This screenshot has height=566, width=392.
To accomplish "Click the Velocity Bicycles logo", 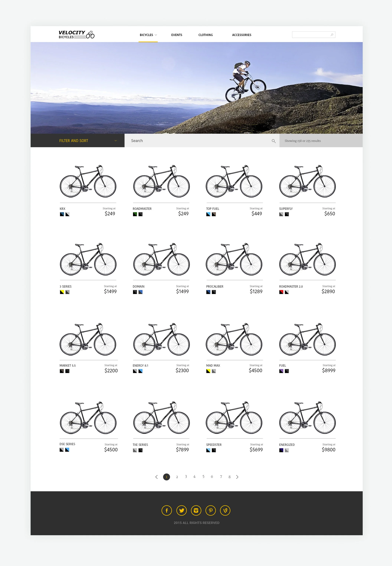I will click(76, 35).
